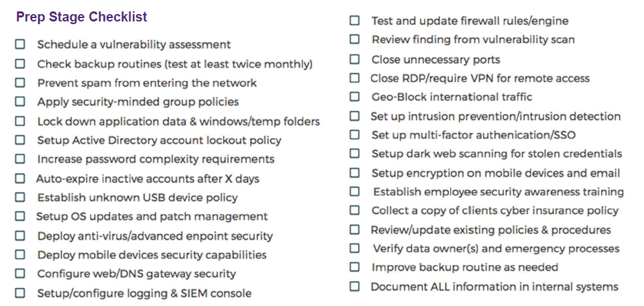
Task: Click the Prep Stage Checklist heading
Action: point(82,17)
